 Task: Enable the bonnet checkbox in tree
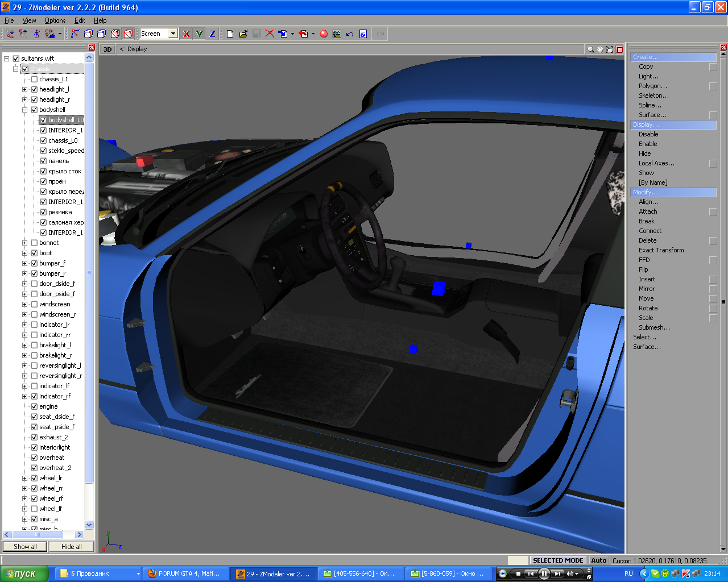[x=34, y=243]
